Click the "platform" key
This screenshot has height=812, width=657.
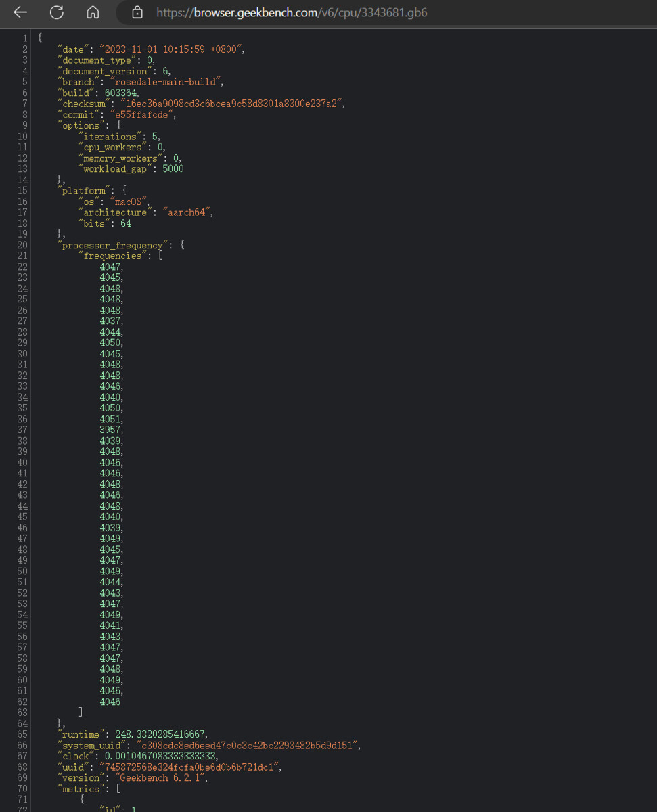tap(83, 191)
